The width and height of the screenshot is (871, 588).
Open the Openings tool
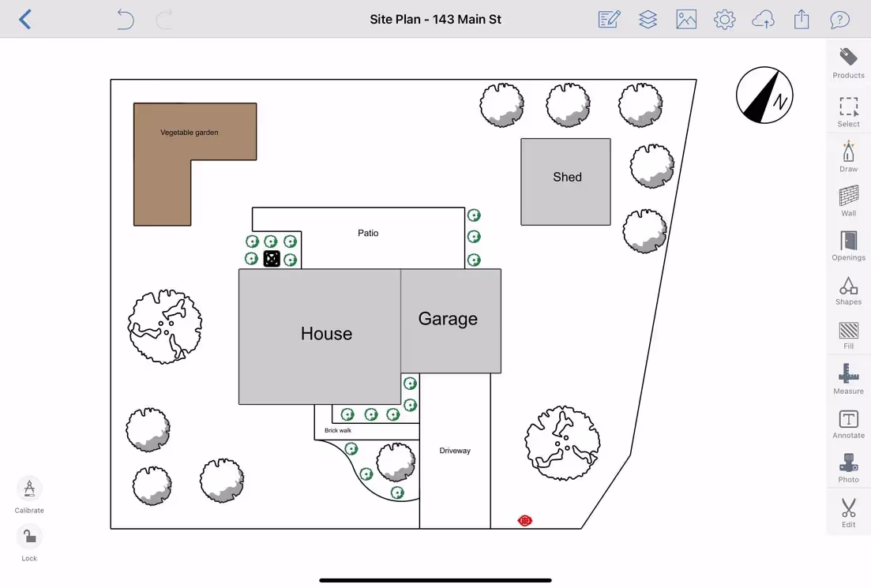click(x=848, y=246)
